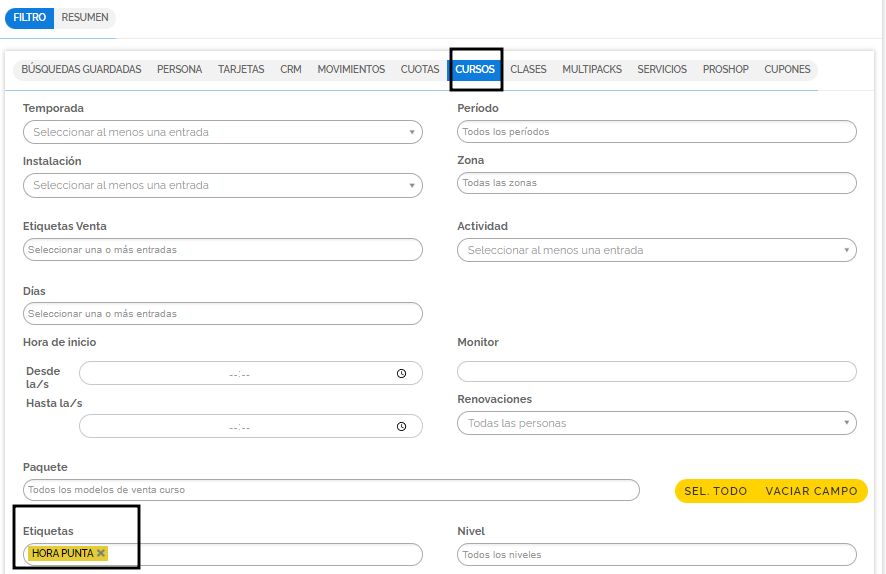Open the CLASES tab
The height and width of the screenshot is (574, 886).
(x=528, y=69)
